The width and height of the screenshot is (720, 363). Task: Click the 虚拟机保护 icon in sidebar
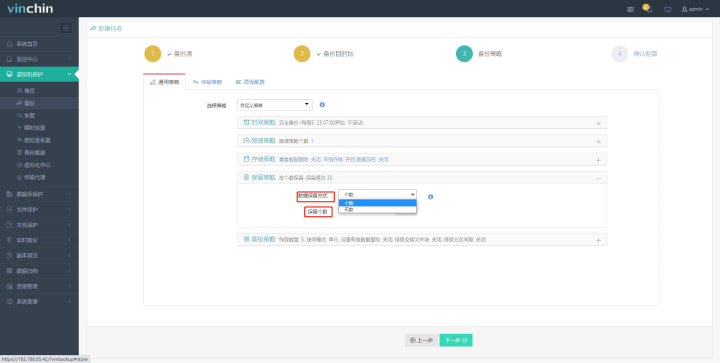pyautogui.click(x=10, y=74)
